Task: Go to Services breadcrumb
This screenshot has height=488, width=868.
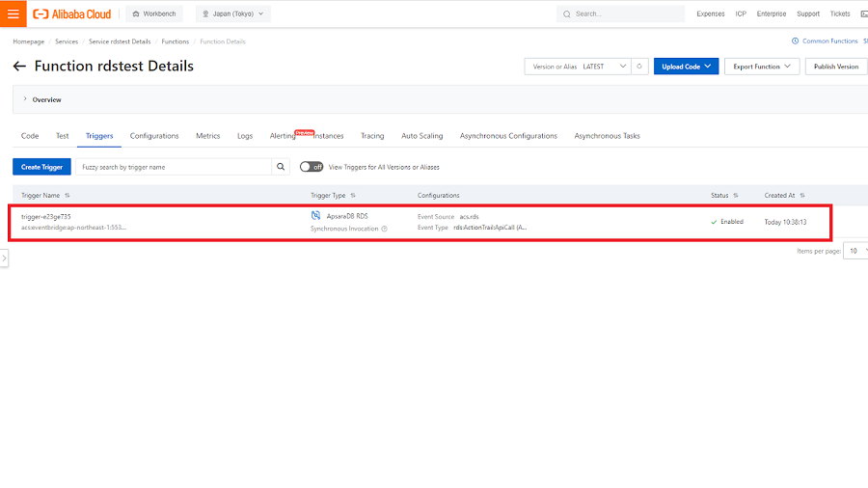Action: pos(67,41)
